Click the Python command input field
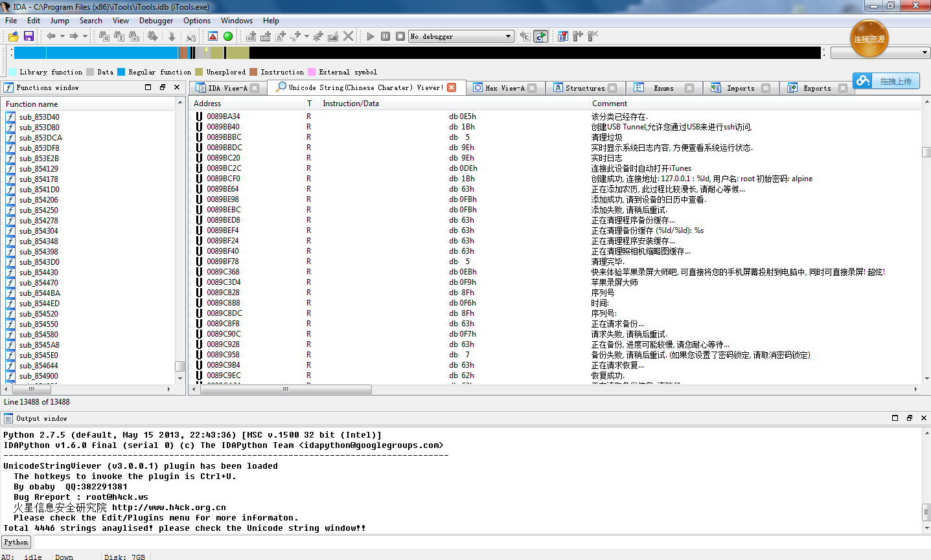Screen dimensions: 931x560 pos(481,543)
